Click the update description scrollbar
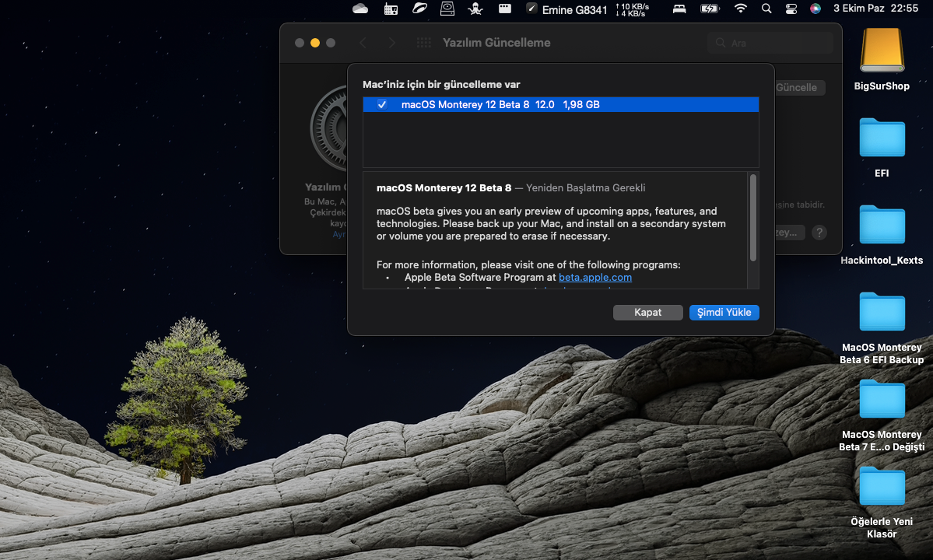 coord(752,218)
